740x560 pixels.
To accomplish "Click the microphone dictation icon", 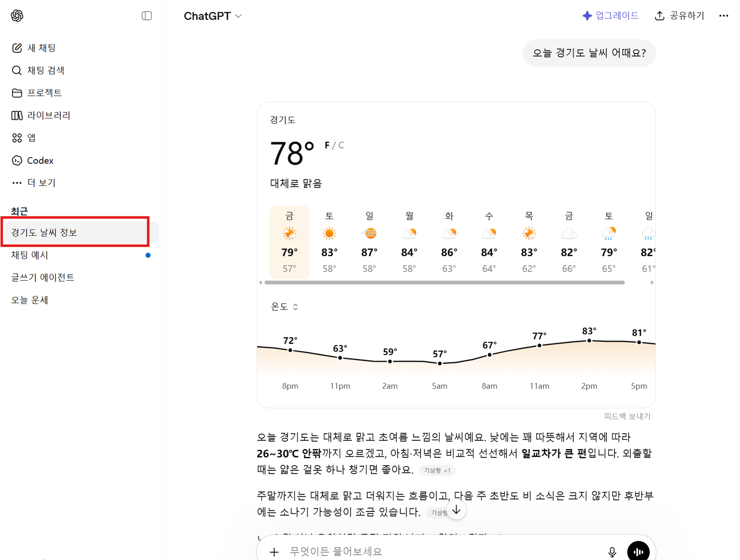I will point(612,552).
